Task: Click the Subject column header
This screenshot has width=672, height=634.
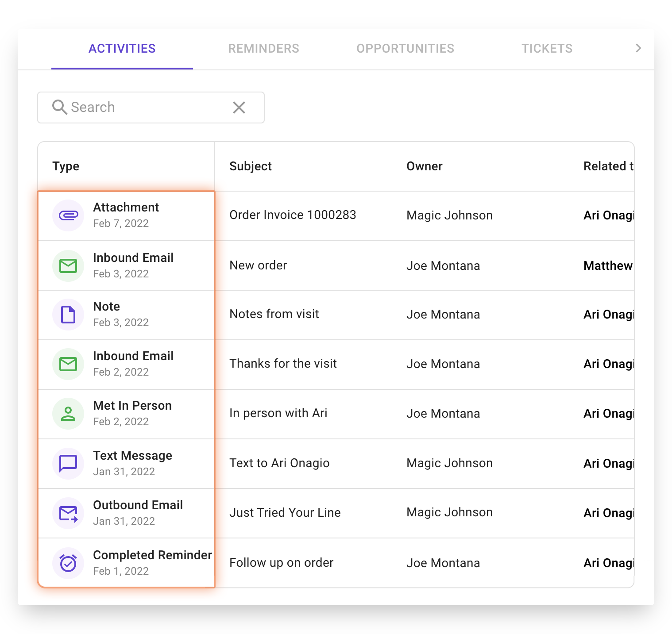Action: 250,166
